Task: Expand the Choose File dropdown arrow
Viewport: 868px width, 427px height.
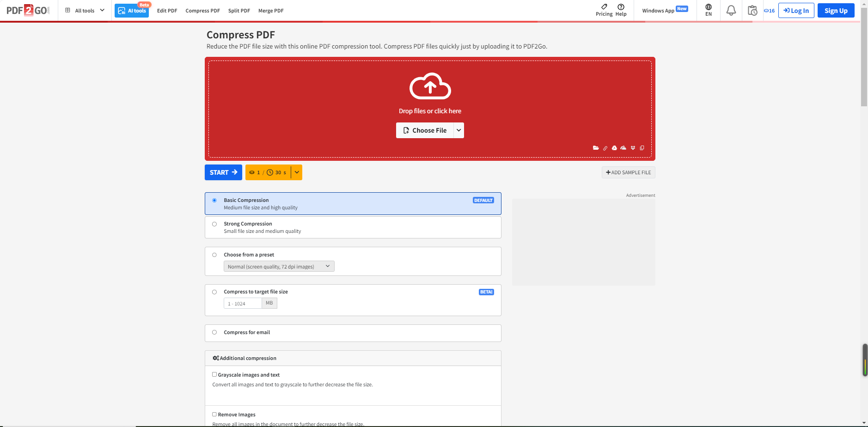Action: 458,130
